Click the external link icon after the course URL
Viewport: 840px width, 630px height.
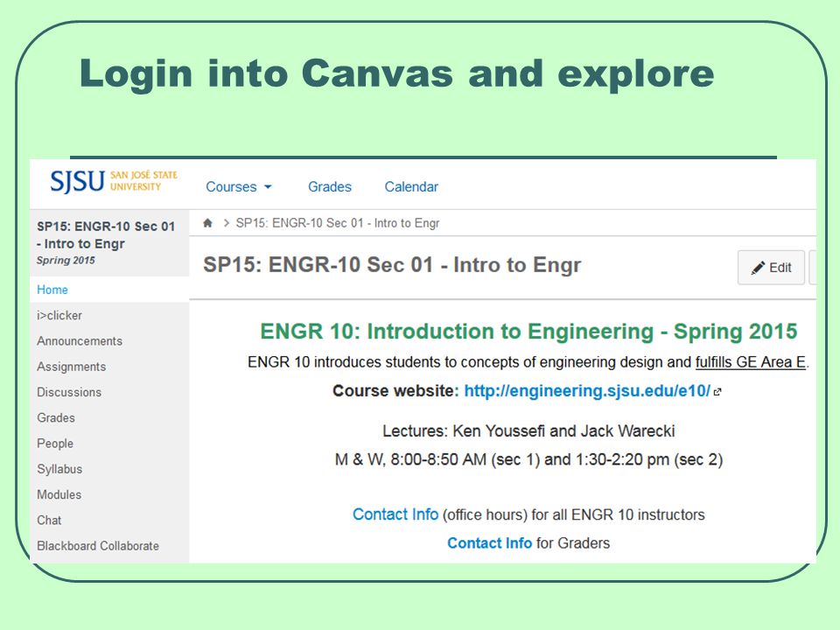[x=717, y=392]
